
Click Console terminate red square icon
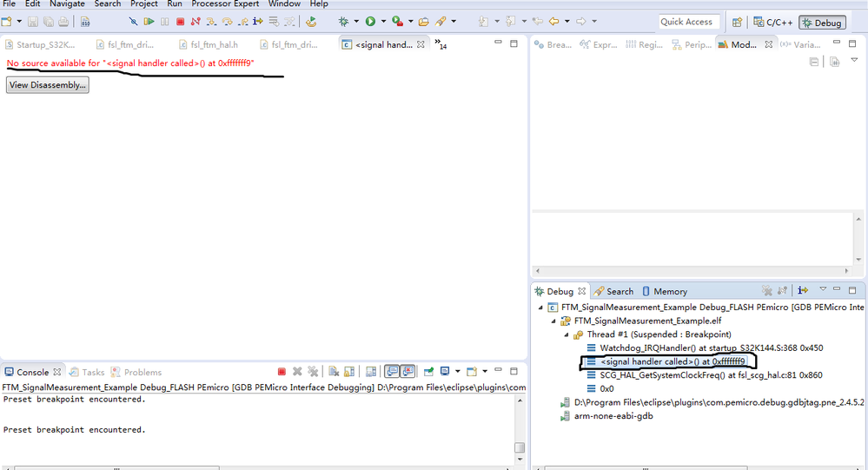click(x=282, y=372)
